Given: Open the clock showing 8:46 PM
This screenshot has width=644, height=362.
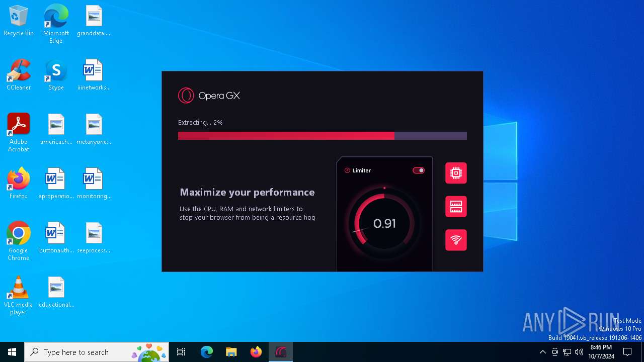Looking at the screenshot, I should point(601,352).
